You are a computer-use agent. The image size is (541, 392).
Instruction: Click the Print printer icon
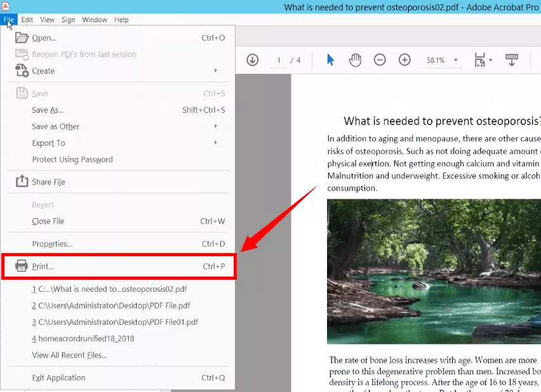[x=21, y=266]
